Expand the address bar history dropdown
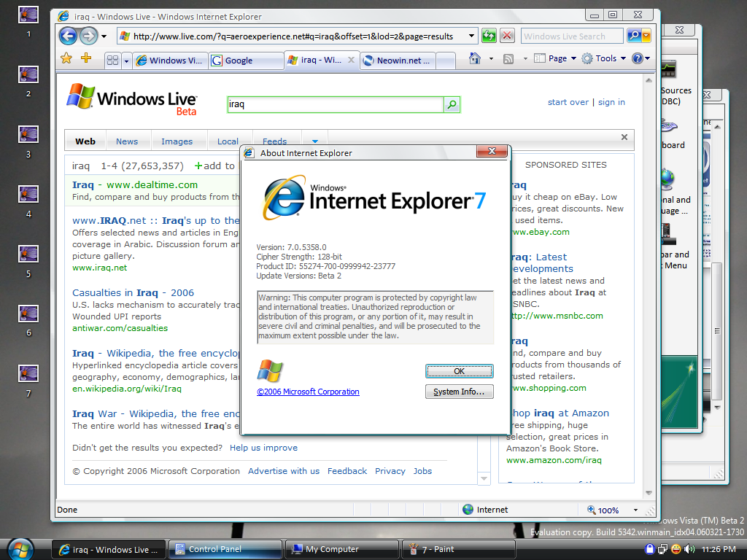747x560 pixels. [x=471, y=36]
